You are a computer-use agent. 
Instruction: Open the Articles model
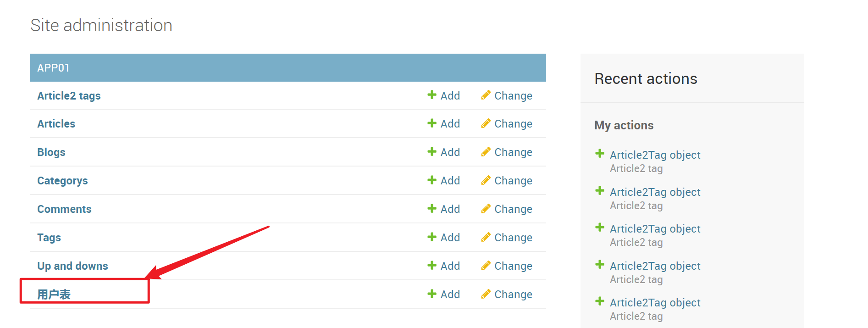[56, 124]
